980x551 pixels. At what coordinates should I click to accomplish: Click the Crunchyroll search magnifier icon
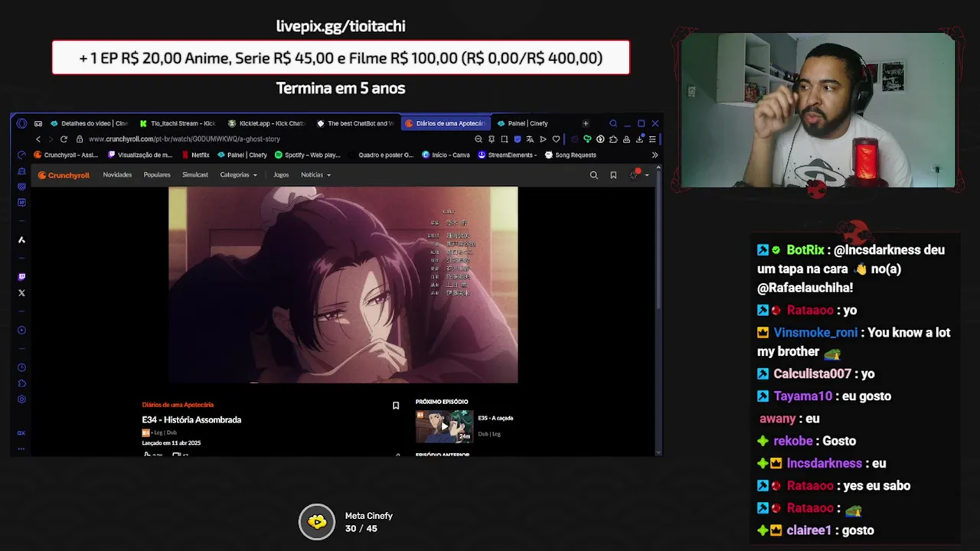(x=593, y=175)
